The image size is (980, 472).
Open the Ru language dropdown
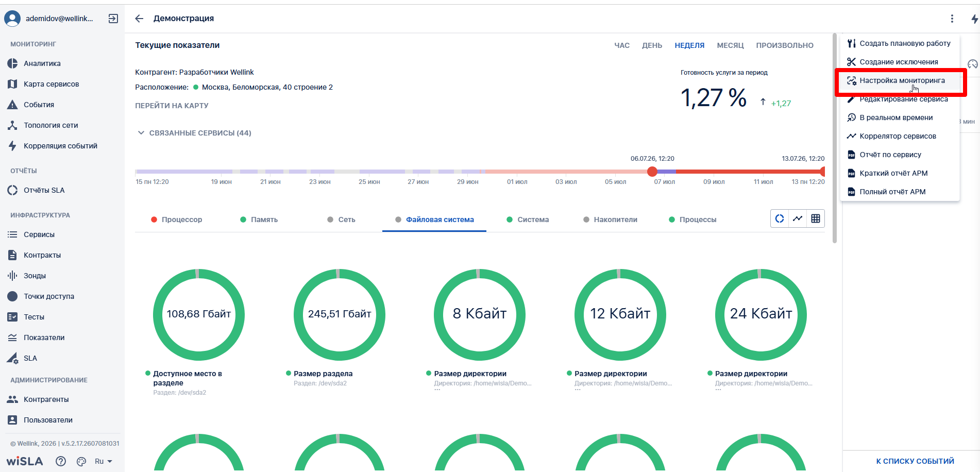pyautogui.click(x=103, y=461)
